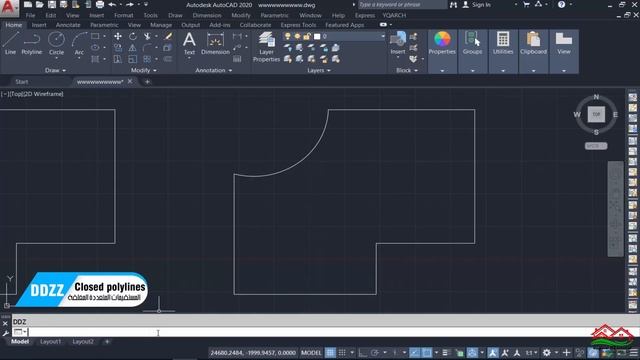The height and width of the screenshot is (360, 640).
Task: Click the MODEL status bar button
Action: [x=311, y=353]
